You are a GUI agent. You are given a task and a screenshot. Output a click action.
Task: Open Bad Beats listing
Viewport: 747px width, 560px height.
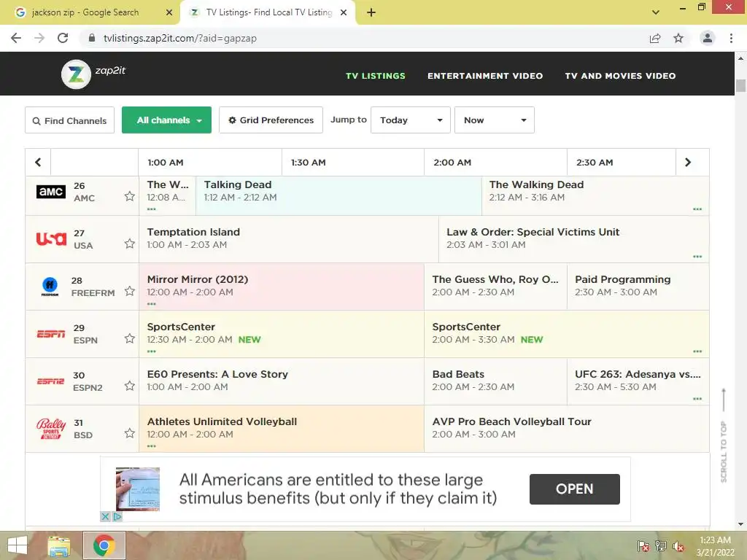click(495, 381)
